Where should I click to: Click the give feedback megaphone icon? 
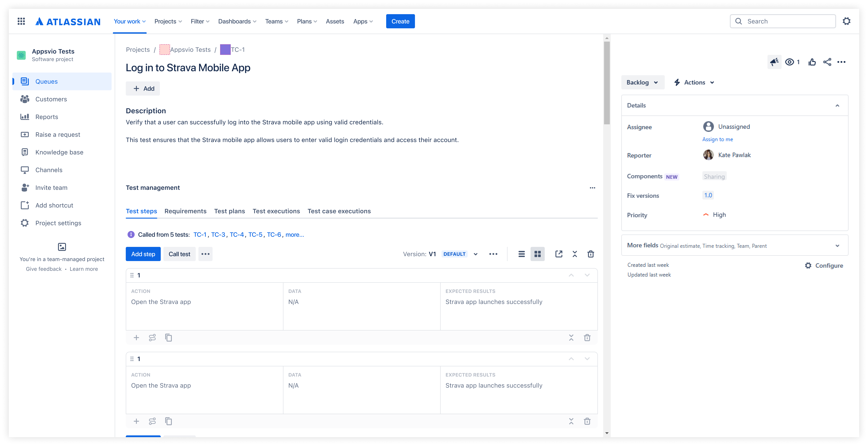(774, 62)
